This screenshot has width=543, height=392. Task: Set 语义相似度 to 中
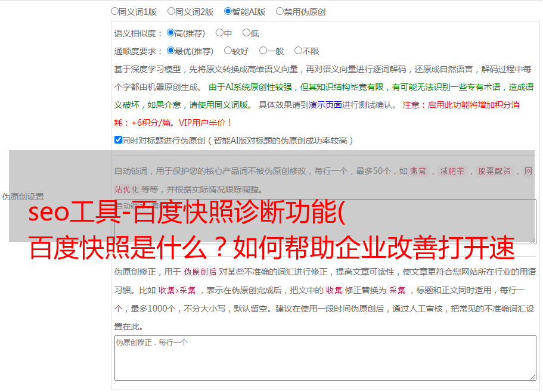219,33
